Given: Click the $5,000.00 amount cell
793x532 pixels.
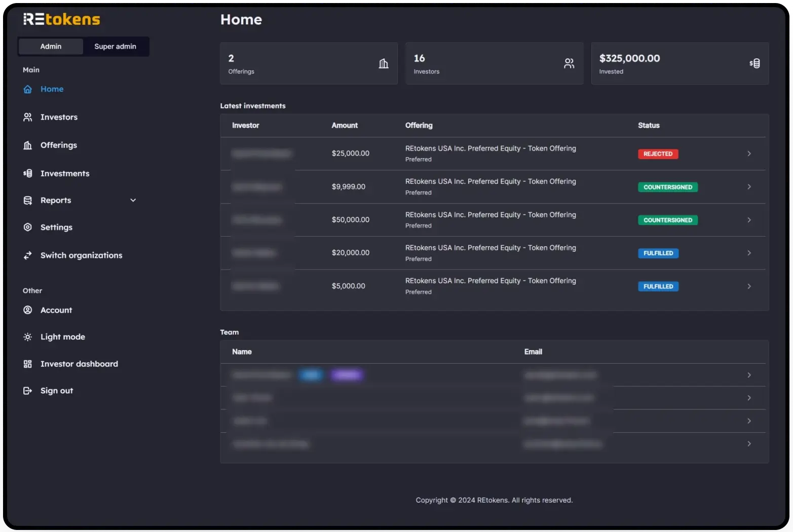Looking at the screenshot, I should tap(349, 286).
